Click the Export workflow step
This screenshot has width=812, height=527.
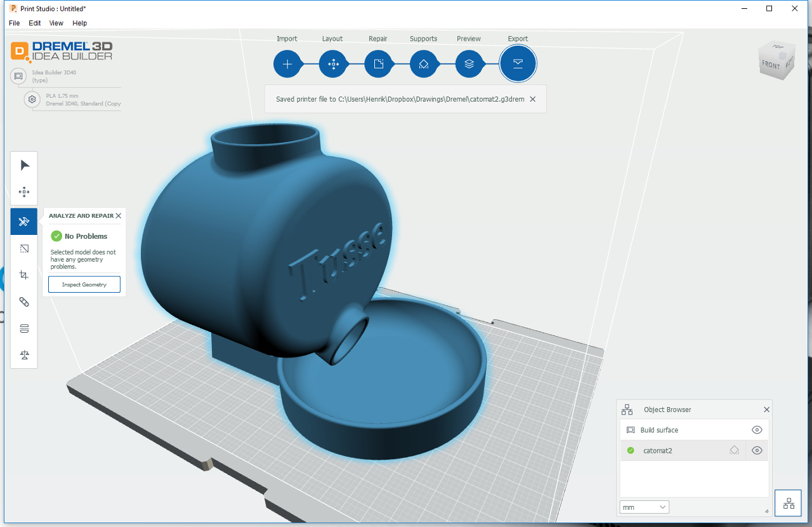(x=518, y=64)
